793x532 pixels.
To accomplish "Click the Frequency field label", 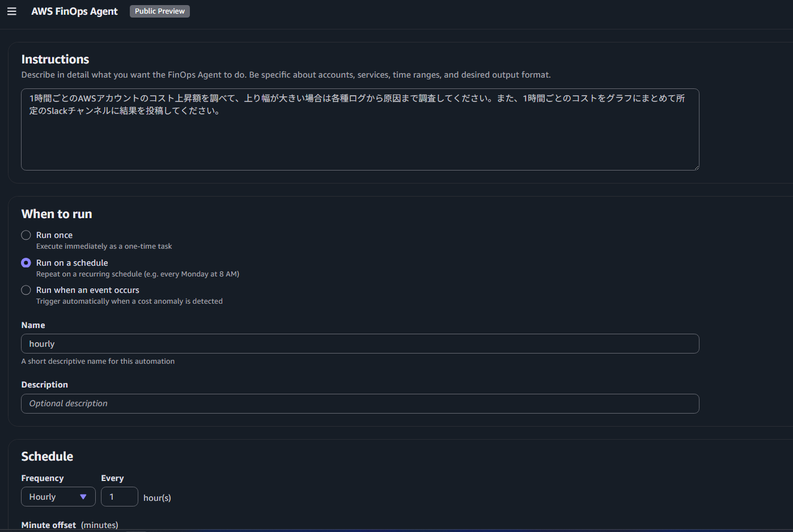I will (x=43, y=478).
